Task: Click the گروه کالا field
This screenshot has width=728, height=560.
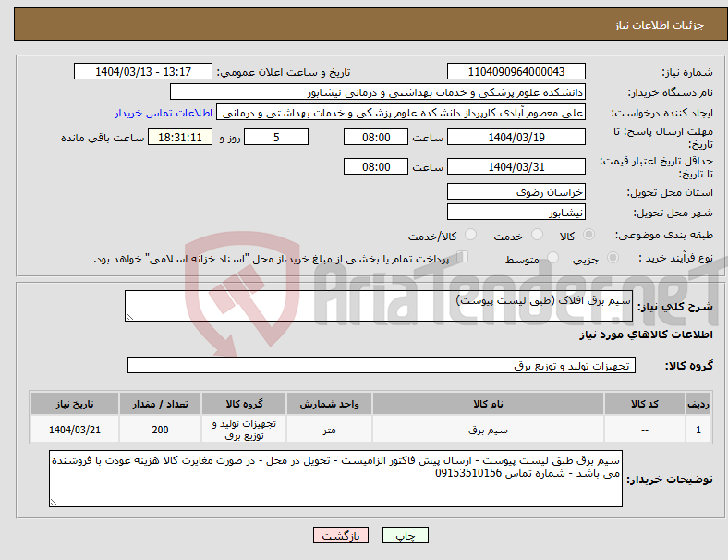Action: [382, 365]
